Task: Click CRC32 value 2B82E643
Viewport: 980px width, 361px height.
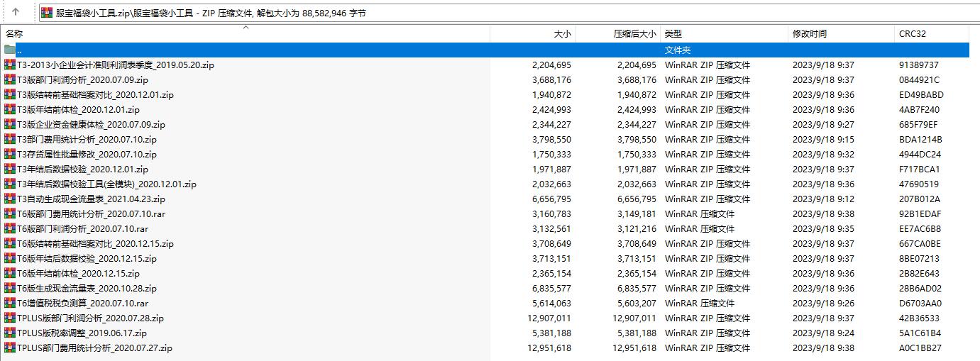Action: [x=919, y=273]
